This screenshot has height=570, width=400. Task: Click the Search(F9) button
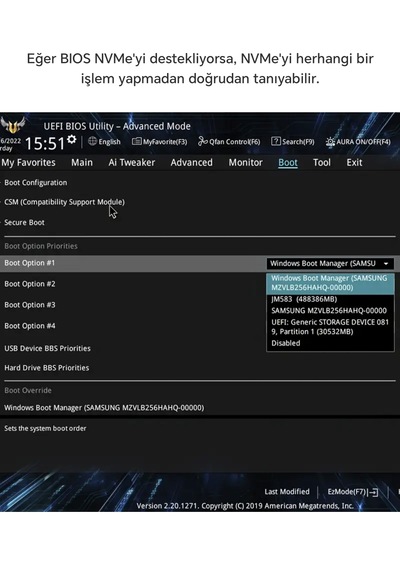[x=293, y=141]
